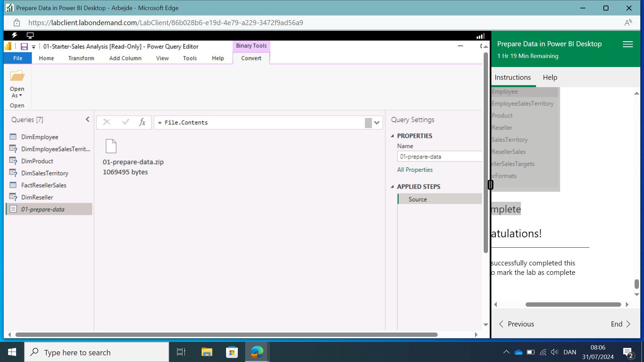Click the Edge icon in the taskbar
Viewport: 644px width, 362px height.
click(x=257, y=352)
